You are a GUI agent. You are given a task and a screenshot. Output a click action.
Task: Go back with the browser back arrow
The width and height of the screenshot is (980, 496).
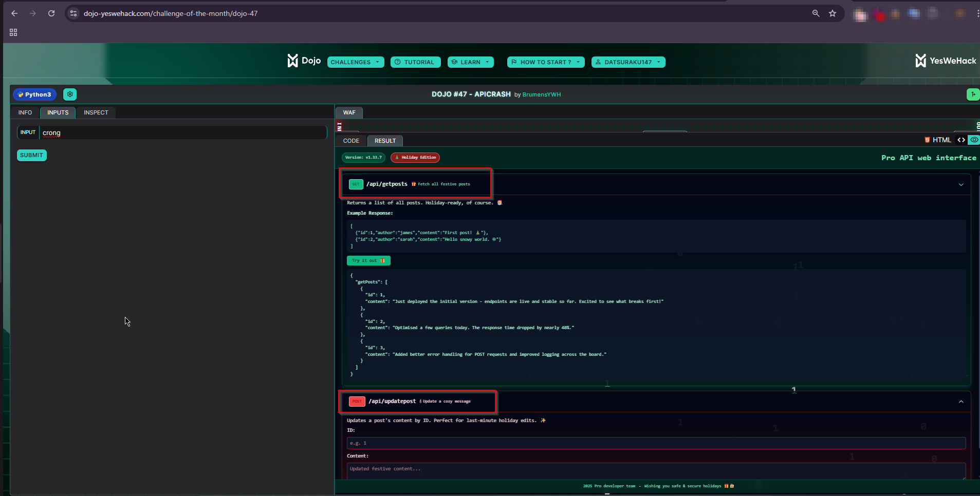coord(14,13)
